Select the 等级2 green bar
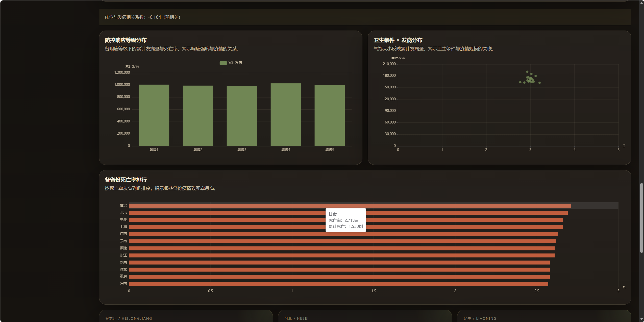This screenshot has height=322, width=644. (x=198, y=116)
